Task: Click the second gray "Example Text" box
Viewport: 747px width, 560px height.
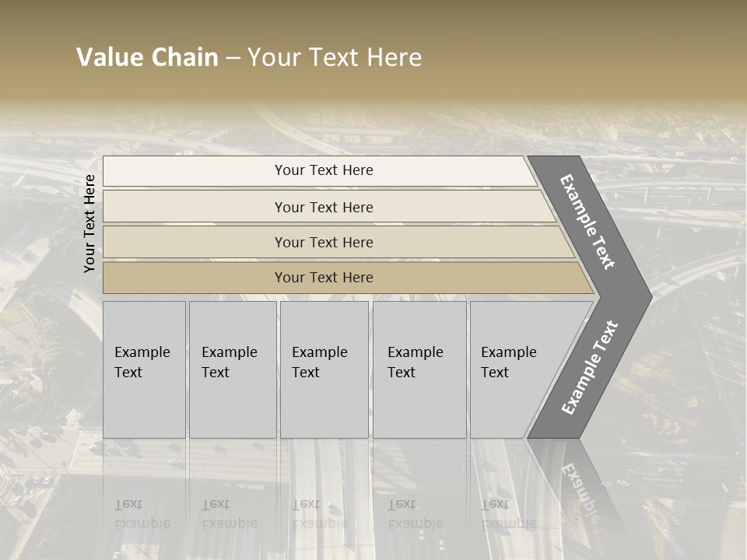Action: [x=232, y=369]
